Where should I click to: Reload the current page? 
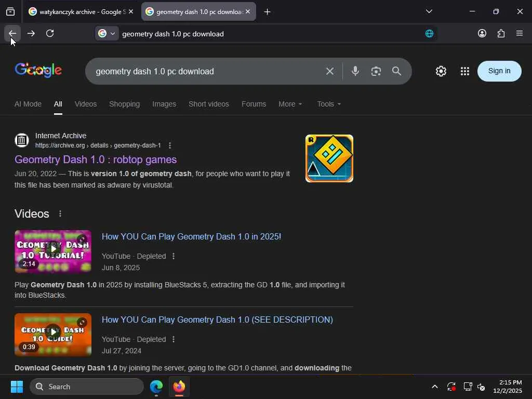pos(50,34)
